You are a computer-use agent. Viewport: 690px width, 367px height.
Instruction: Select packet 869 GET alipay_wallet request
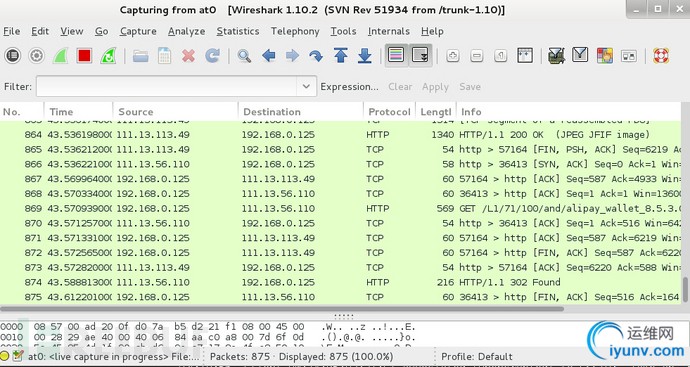pyautogui.click(x=340, y=209)
